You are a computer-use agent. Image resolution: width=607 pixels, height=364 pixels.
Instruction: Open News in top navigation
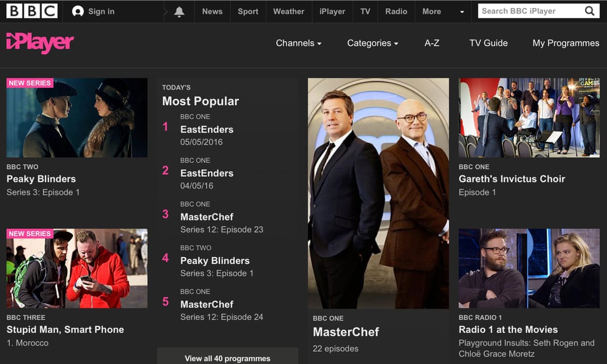(x=212, y=11)
